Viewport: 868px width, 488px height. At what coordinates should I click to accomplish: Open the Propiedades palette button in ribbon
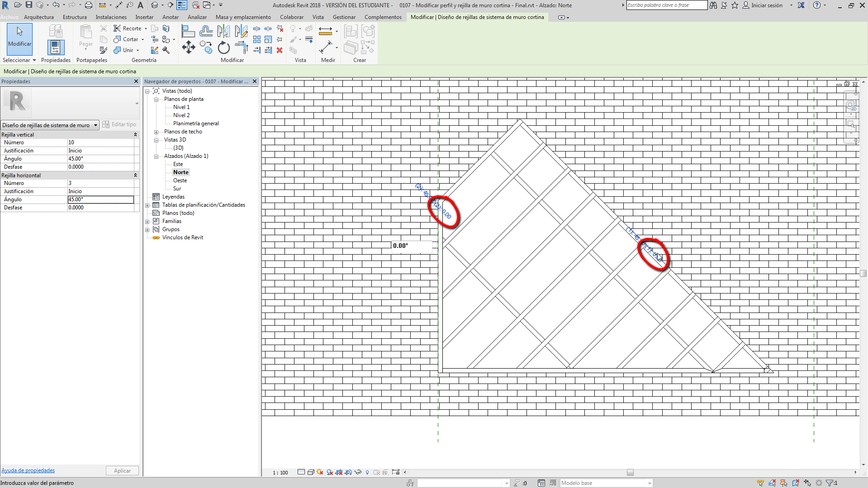[x=56, y=47]
